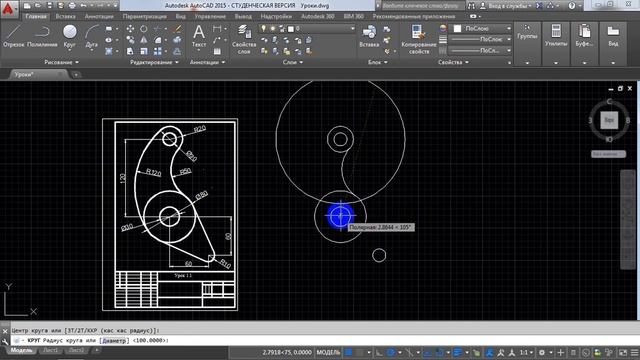Toggle layer on/off lightbulb in layer list
Image resolution: width=640 pixels, height=360 pixels.
264,28
